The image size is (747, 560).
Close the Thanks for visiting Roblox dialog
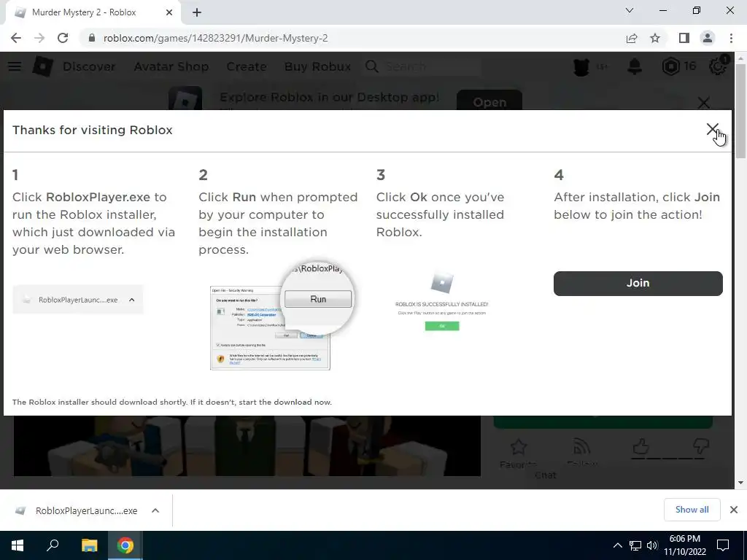tap(712, 129)
